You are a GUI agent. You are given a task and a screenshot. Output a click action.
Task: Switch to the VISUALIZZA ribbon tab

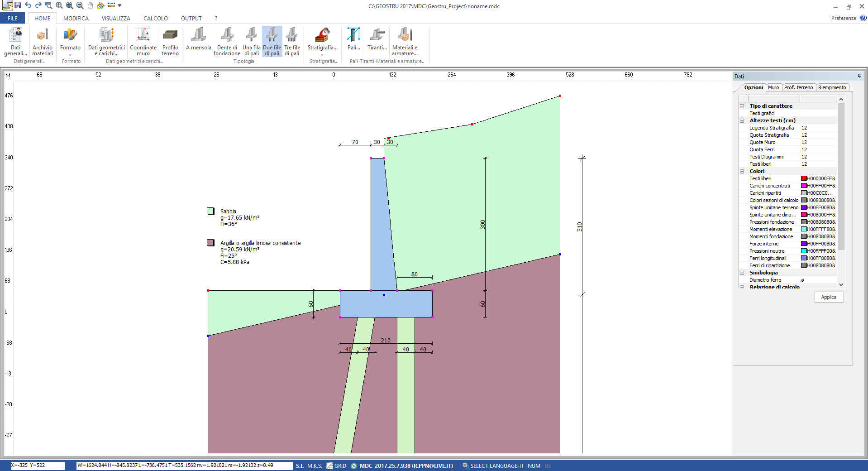click(116, 19)
